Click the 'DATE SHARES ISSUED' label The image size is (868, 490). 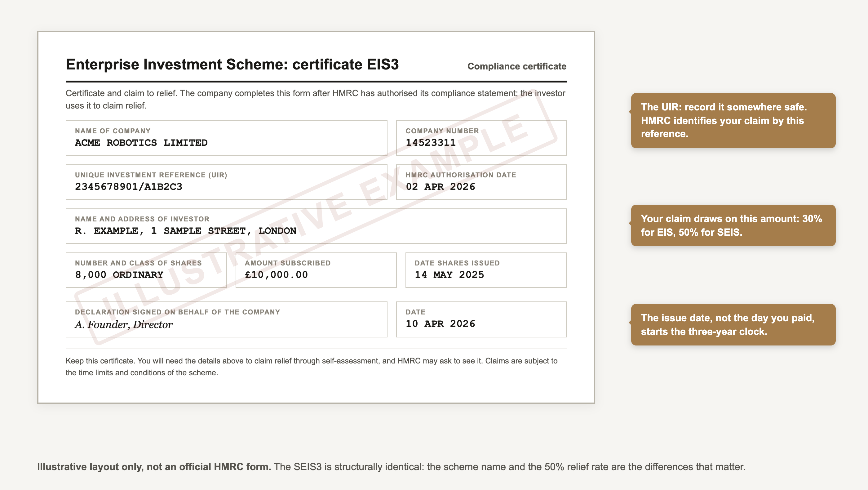(457, 263)
